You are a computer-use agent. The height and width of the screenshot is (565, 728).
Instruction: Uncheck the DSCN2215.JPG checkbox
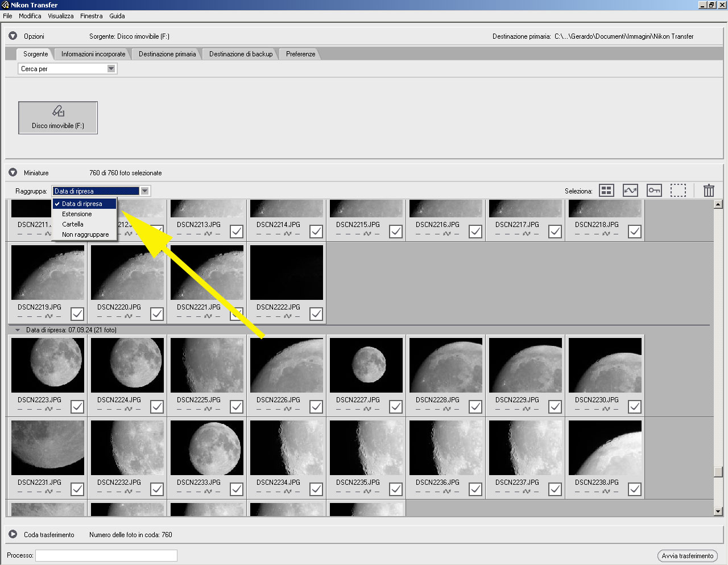[396, 232]
